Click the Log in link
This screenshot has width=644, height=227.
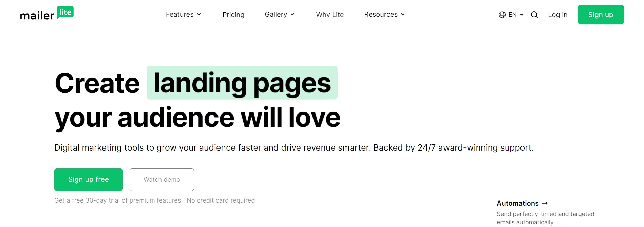557,15
